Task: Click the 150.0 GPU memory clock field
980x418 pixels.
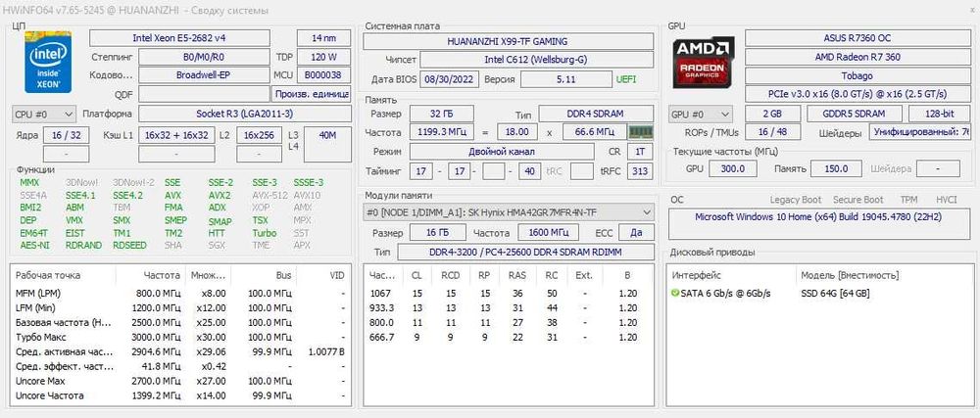Action: 836,168
